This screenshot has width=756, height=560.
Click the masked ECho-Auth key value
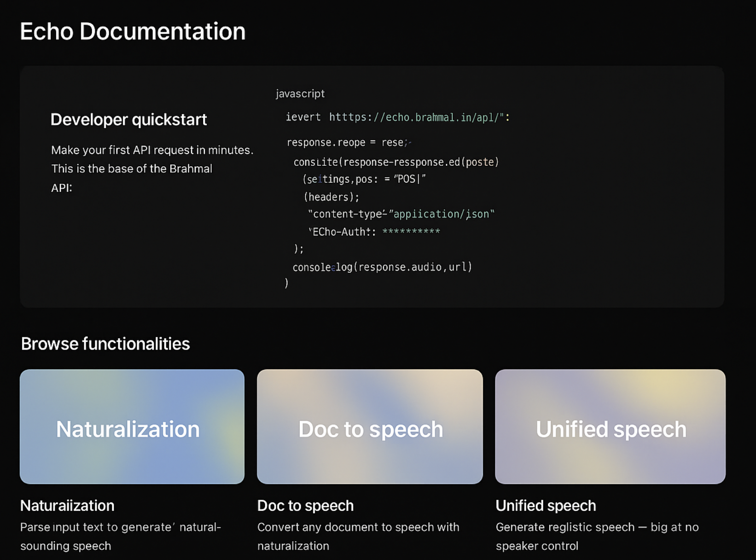(411, 232)
